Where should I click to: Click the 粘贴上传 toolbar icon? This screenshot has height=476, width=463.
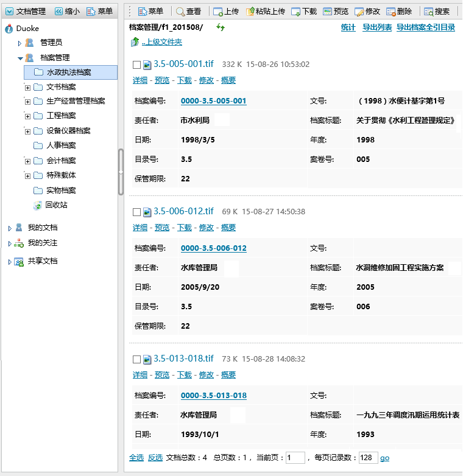tap(250, 12)
